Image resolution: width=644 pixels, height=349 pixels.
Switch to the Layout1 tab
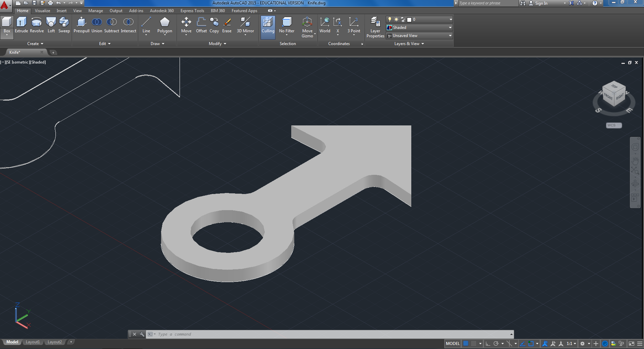(x=33, y=342)
